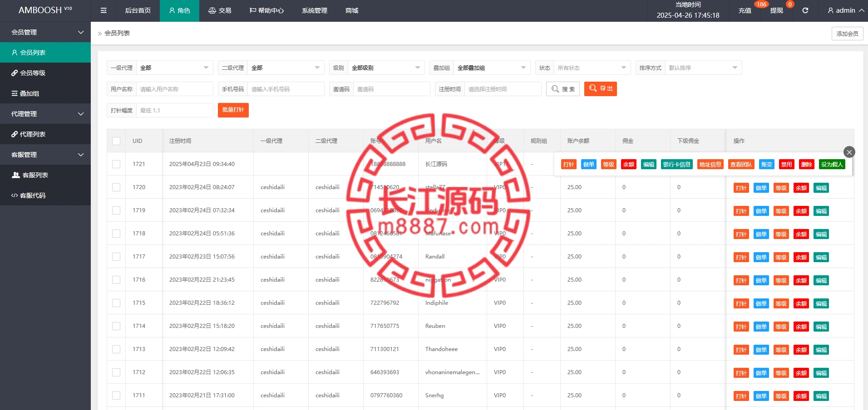Collapse the 会员管理 sidebar group
The width and height of the screenshot is (868, 410).
(45, 32)
